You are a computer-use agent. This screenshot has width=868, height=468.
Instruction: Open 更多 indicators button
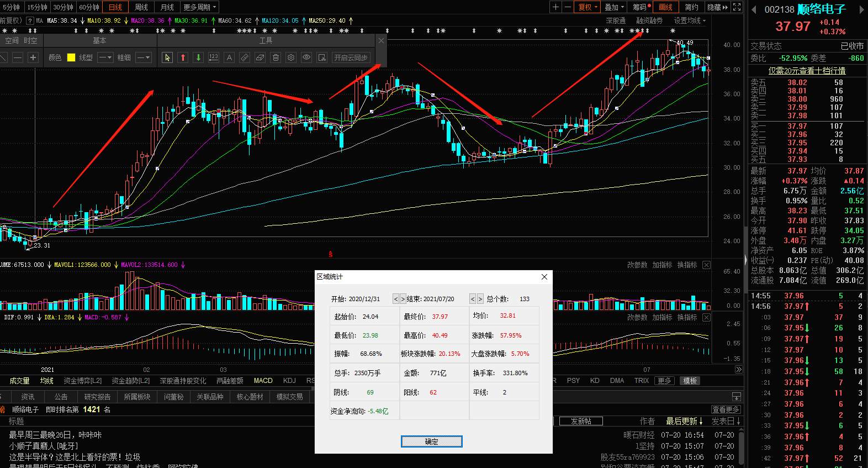coord(664,381)
